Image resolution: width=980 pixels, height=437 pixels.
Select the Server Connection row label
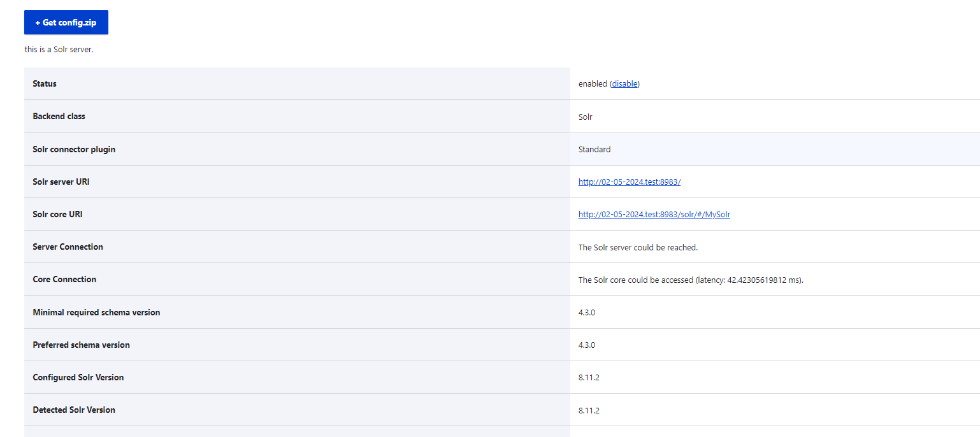[x=68, y=247]
